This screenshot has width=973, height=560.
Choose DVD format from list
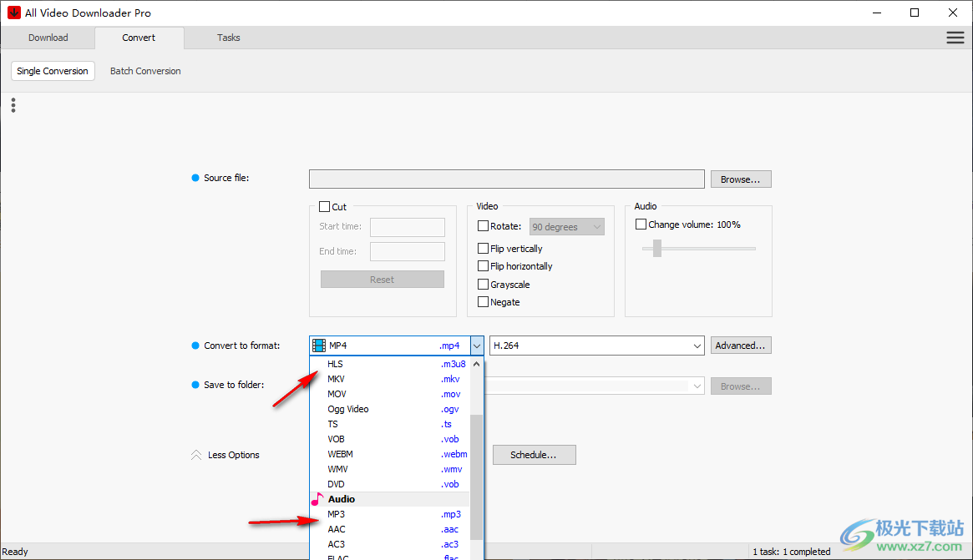tap(390, 484)
